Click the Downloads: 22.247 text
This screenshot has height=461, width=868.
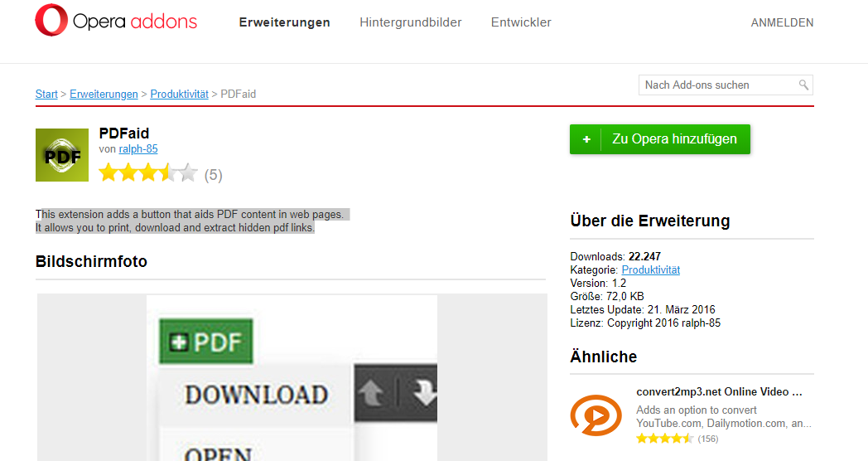click(x=615, y=256)
